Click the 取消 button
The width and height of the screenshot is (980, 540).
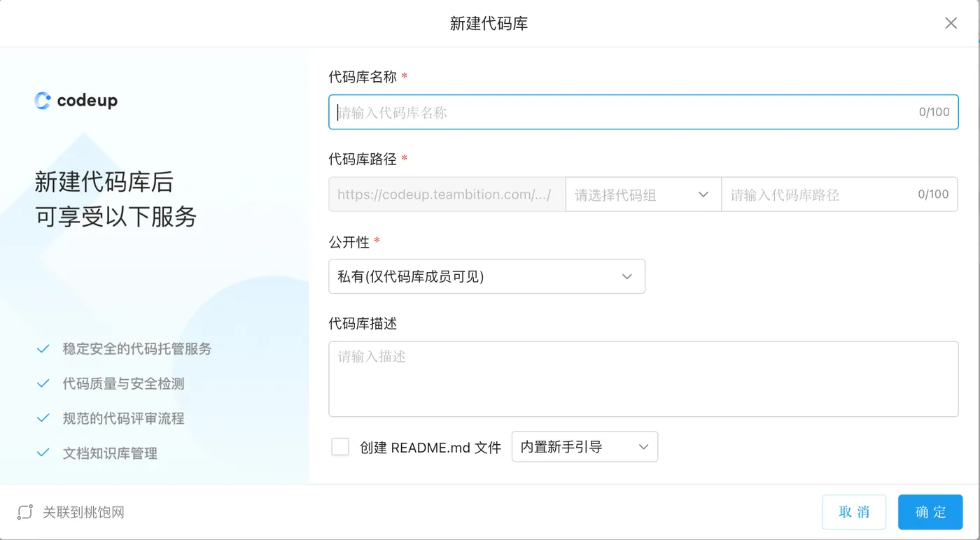(x=854, y=512)
